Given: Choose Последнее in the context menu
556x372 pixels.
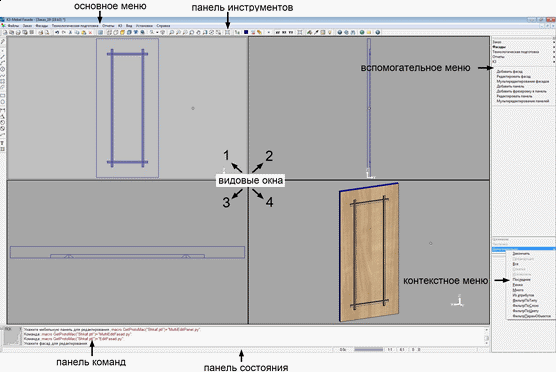Looking at the screenshot, I should pos(521,279).
